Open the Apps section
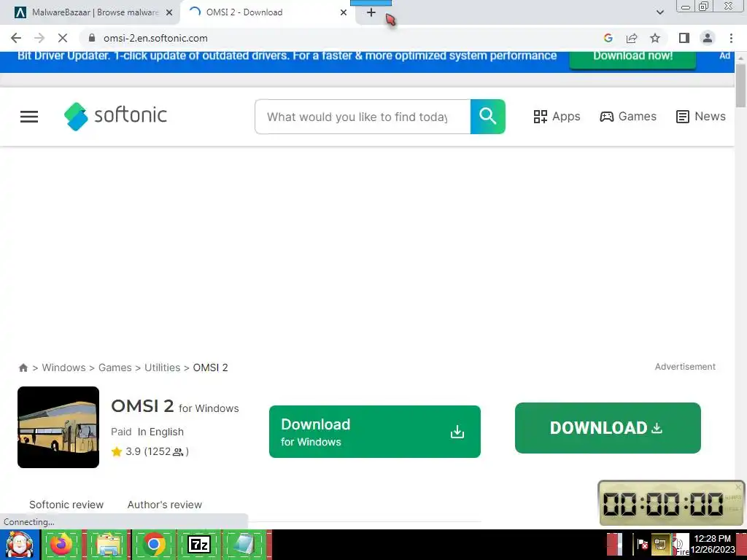The width and height of the screenshot is (747, 560). click(557, 117)
